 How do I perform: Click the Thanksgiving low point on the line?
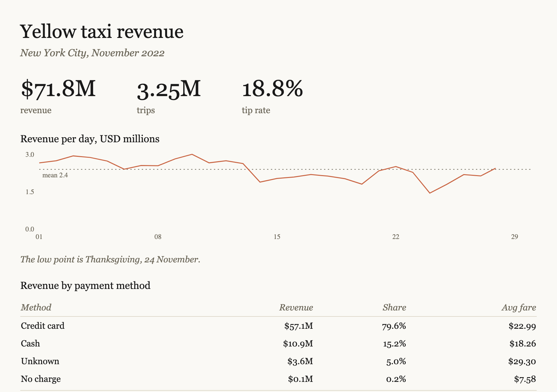429,193
